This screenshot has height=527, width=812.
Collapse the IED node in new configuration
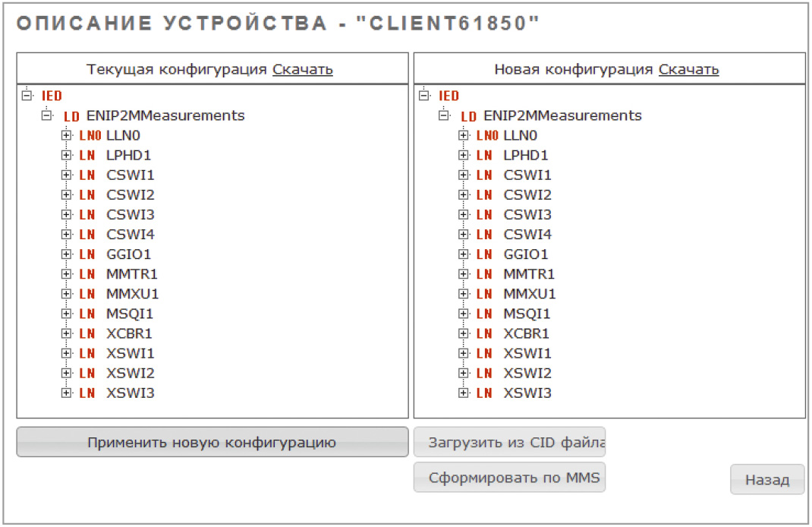coord(424,96)
